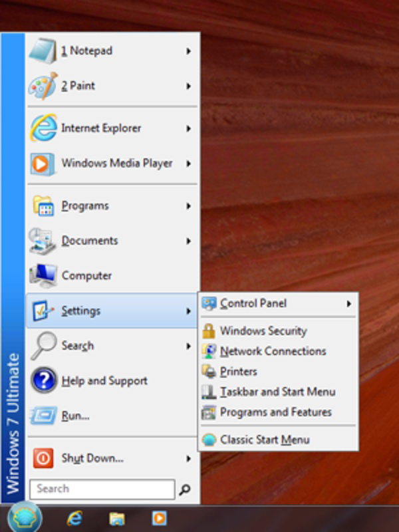This screenshot has width=399, height=532.
Task: Click the Documents icon
Action: 43,241
